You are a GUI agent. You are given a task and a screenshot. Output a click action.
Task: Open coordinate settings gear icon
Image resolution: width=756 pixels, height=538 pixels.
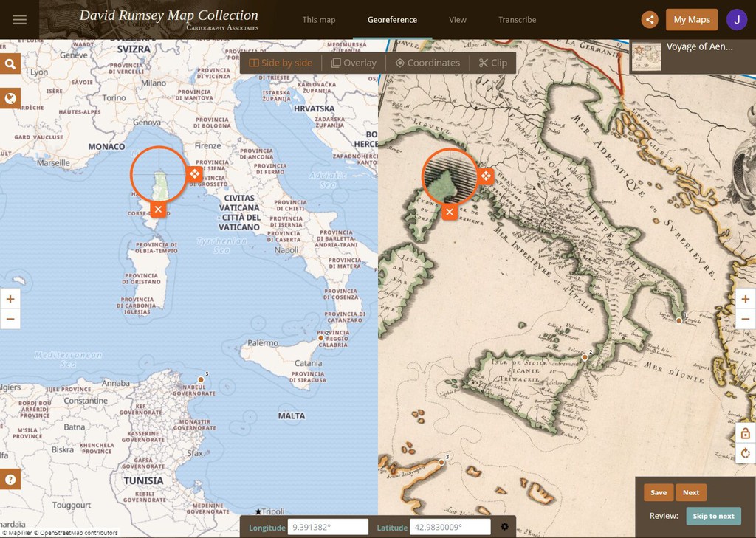coord(504,527)
